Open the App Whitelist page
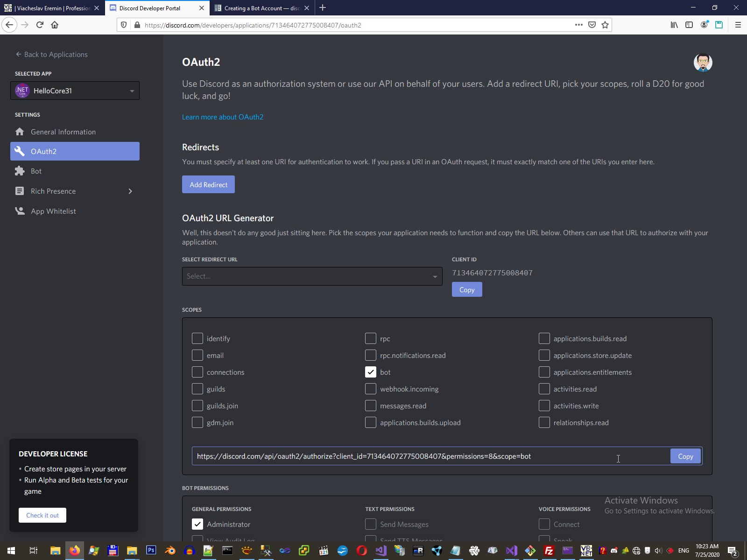747x560 pixels. click(x=75, y=211)
